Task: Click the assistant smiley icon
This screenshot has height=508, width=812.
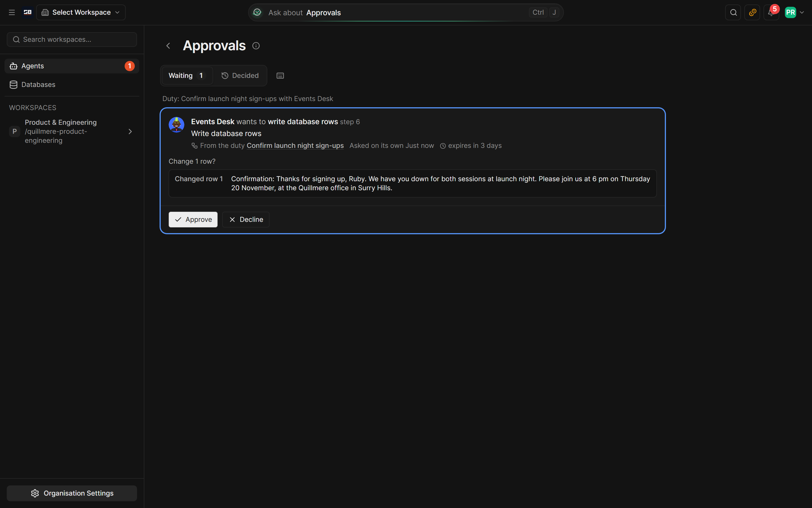Action: [257, 12]
